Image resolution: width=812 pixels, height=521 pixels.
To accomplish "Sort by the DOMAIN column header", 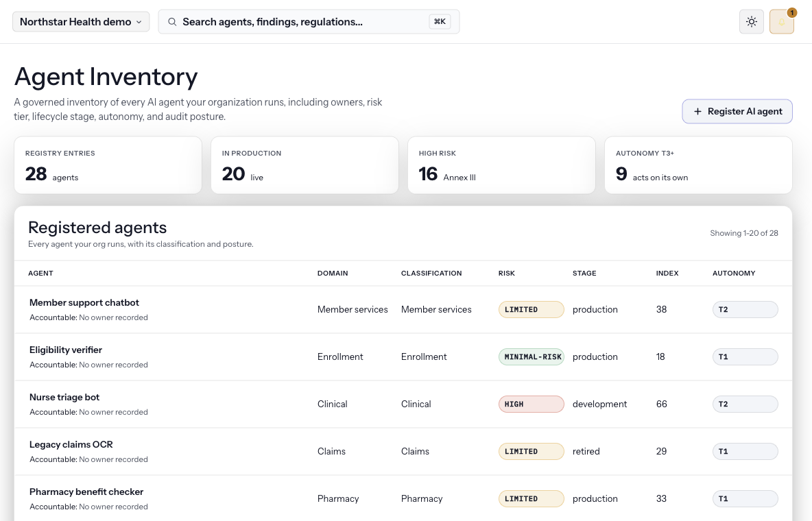I will coord(333,273).
